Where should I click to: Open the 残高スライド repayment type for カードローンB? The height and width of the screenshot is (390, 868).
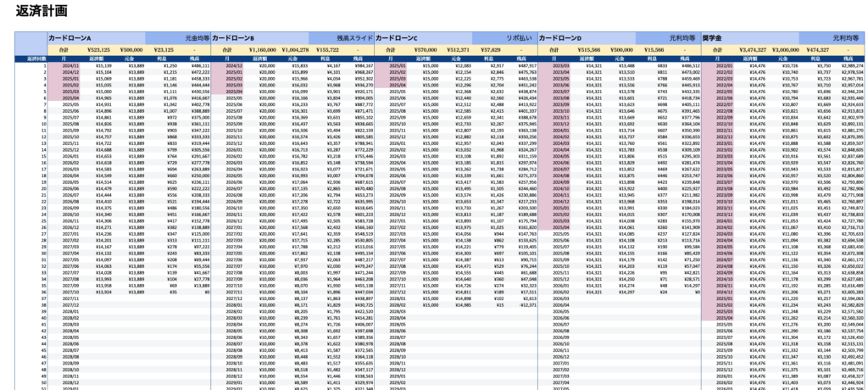coord(353,38)
